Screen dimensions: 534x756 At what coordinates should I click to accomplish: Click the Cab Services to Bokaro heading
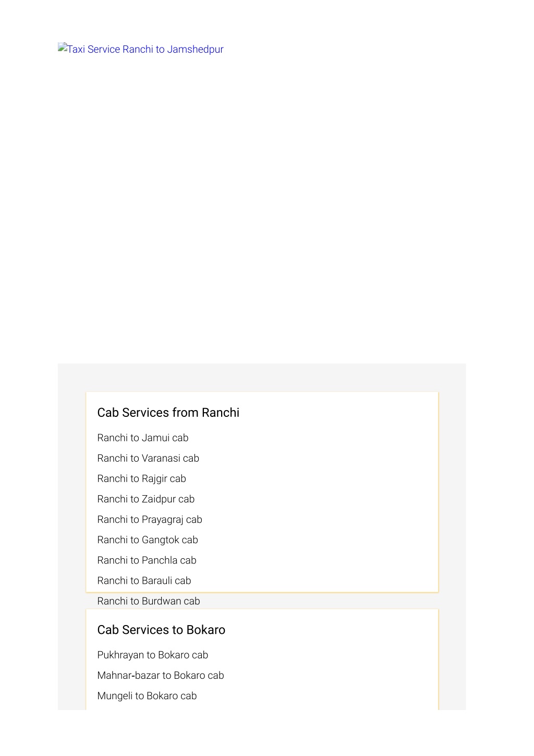click(161, 630)
